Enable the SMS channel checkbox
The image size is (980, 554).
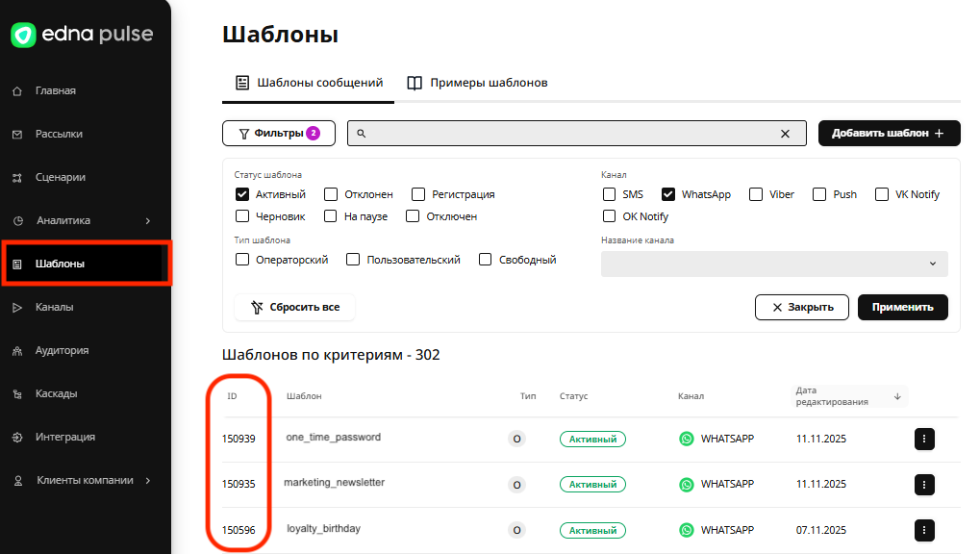coord(609,194)
